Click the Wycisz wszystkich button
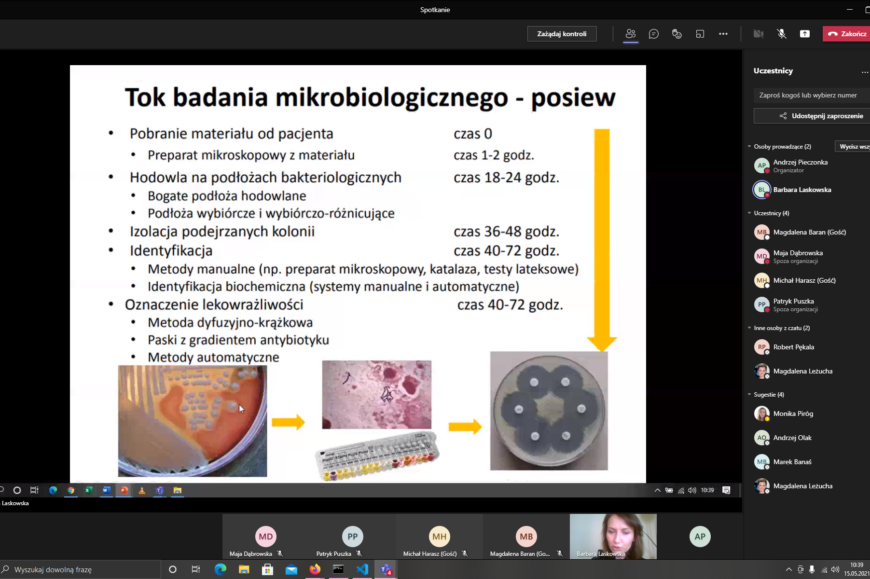 point(853,146)
